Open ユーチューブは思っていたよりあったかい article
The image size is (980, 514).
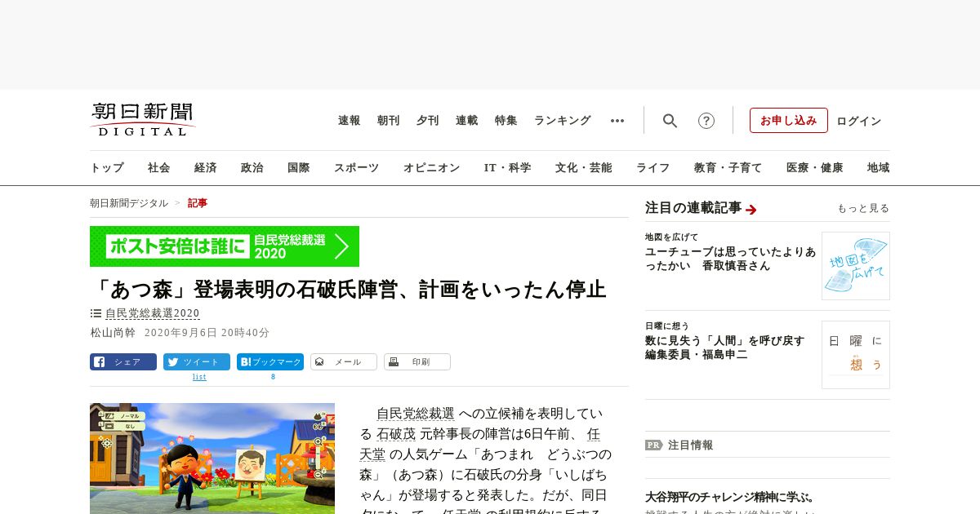coord(730,259)
